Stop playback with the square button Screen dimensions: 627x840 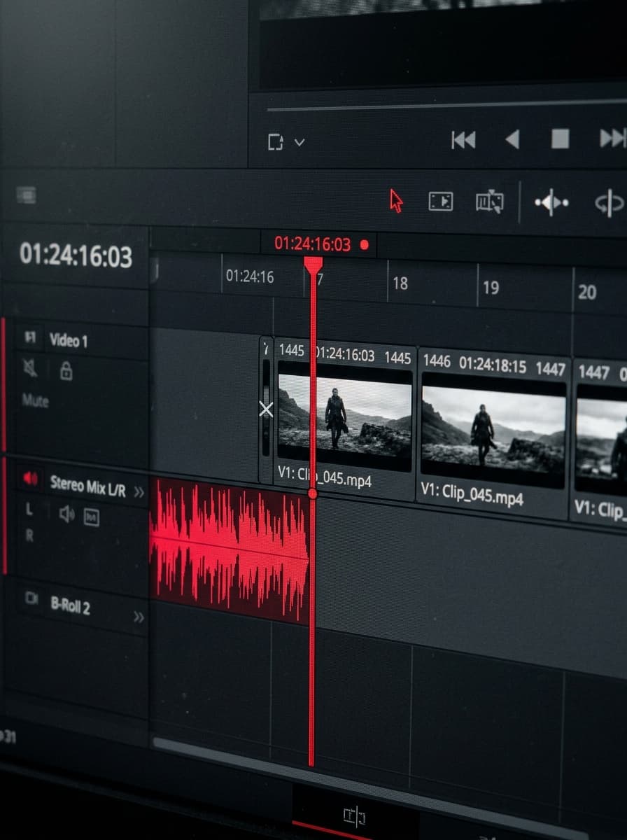coord(560,139)
